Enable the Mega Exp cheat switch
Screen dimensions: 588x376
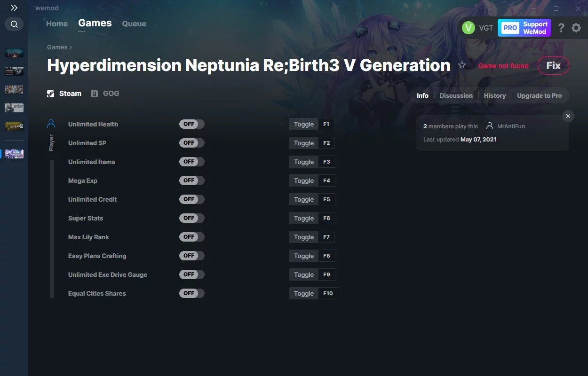tap(192, 180)
